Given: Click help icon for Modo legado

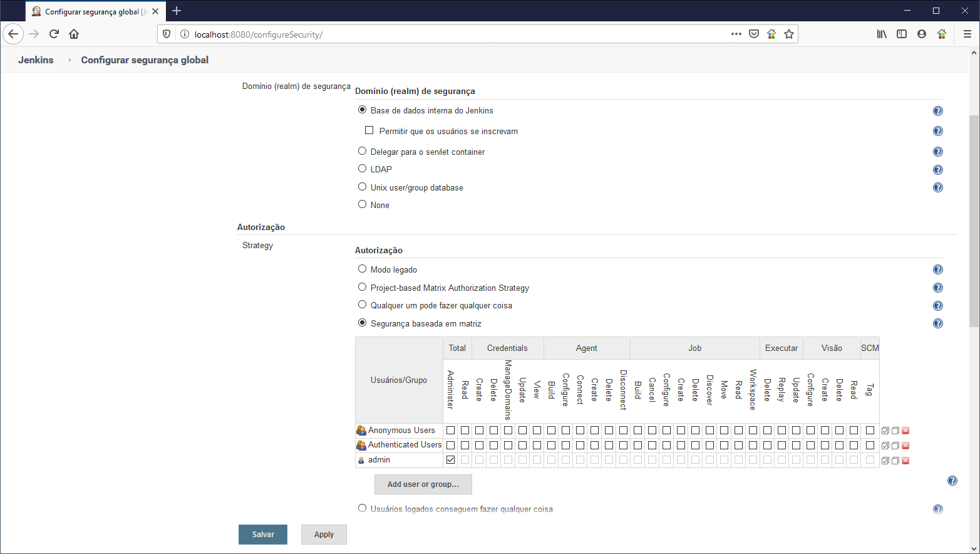Looking at the screenshot, I should [937, 269].
